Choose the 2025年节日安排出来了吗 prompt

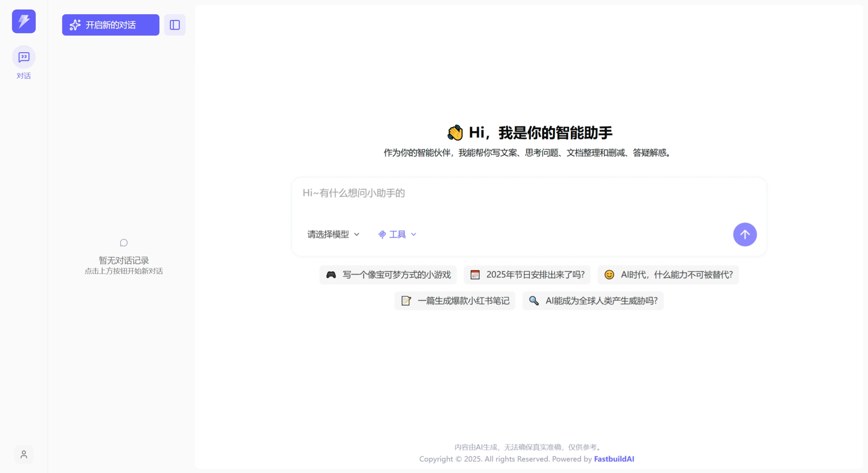point(526,275)
